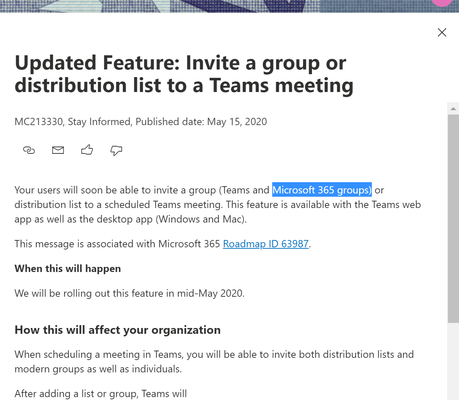Image resolution: width=459 pixels, height=400 pixels.
Task: Click the Updated Feature title heading
Action: pyautogui.click(x=184, y=74)
